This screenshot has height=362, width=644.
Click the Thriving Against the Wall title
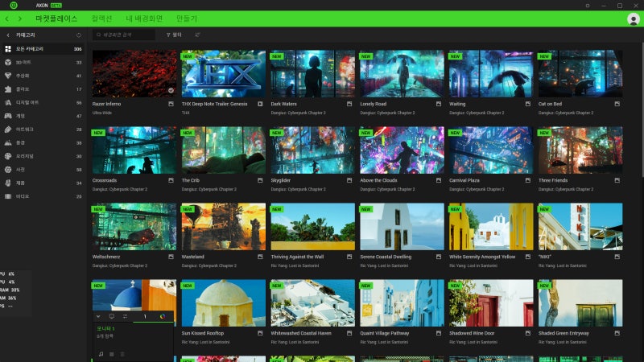(297, 257)
